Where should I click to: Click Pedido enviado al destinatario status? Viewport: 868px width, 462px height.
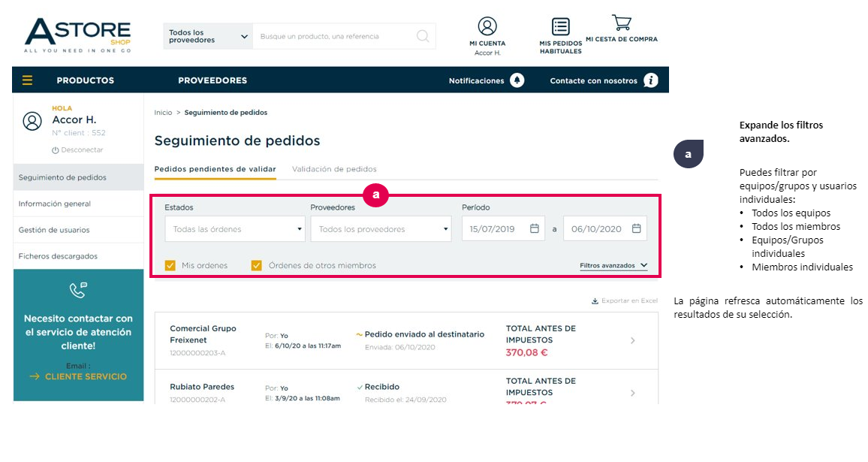pos(424,334)
